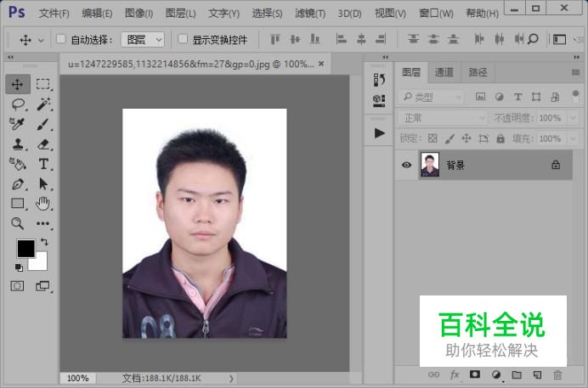Open the 正常 blend mode dropdown

tap(443, 118)
